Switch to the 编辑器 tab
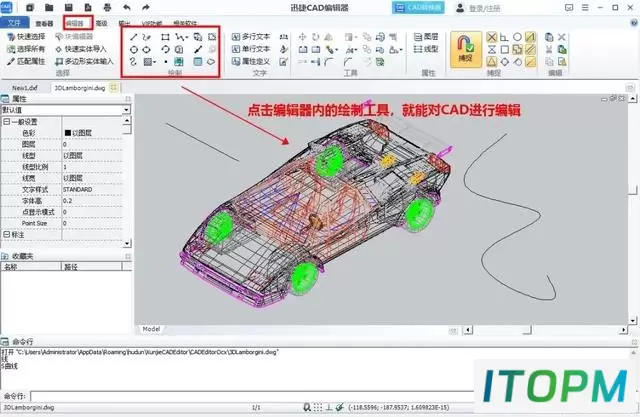Screen dimensions: 640x417 coord(75,23)
